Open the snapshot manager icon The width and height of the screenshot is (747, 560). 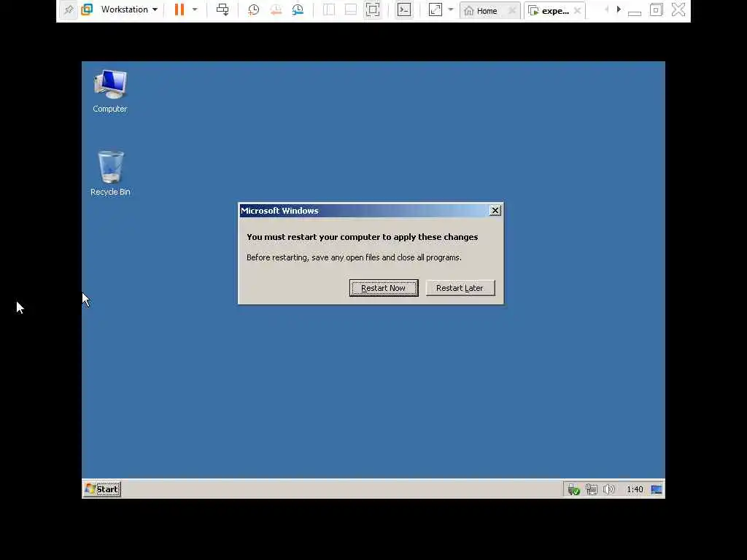(x=298, y=10)
